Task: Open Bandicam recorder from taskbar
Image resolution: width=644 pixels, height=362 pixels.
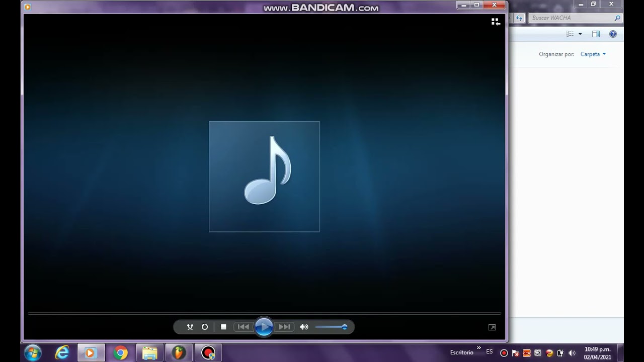Action: pos(208,352)
